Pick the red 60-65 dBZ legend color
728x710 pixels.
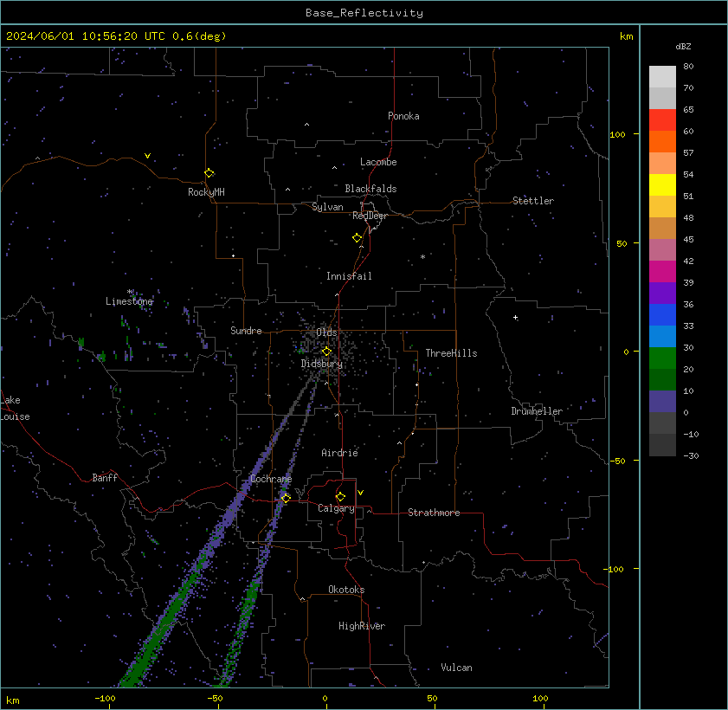[662, 120]
